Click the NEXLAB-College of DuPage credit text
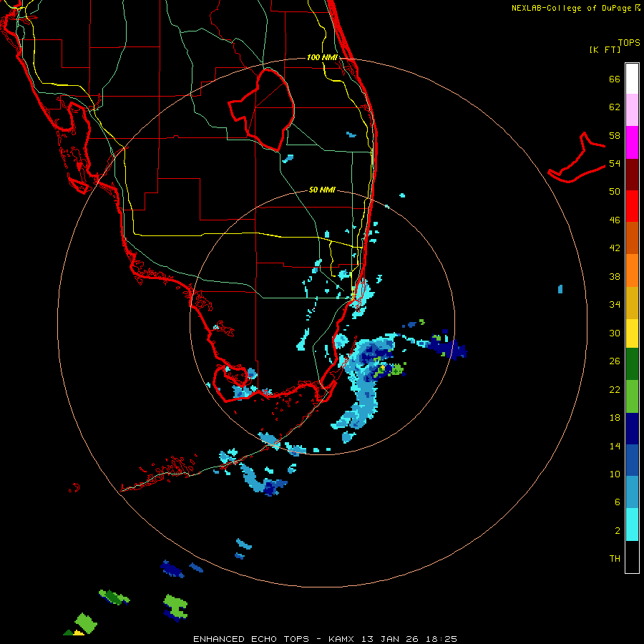 tap(571, 8)
